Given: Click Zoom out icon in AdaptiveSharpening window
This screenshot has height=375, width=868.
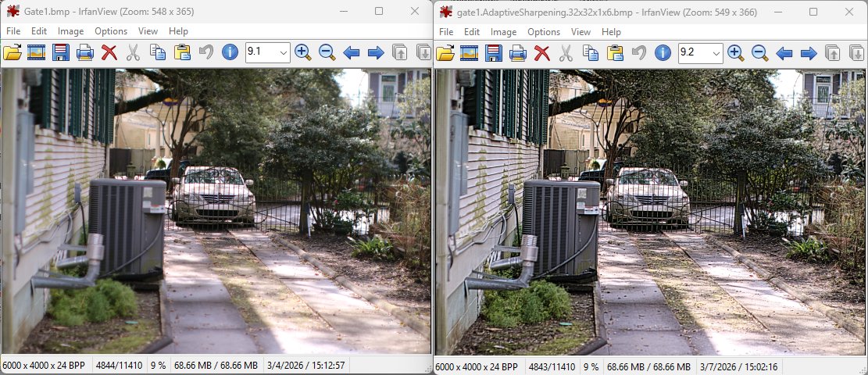Looking at the screenshot, I should [760, 52].
